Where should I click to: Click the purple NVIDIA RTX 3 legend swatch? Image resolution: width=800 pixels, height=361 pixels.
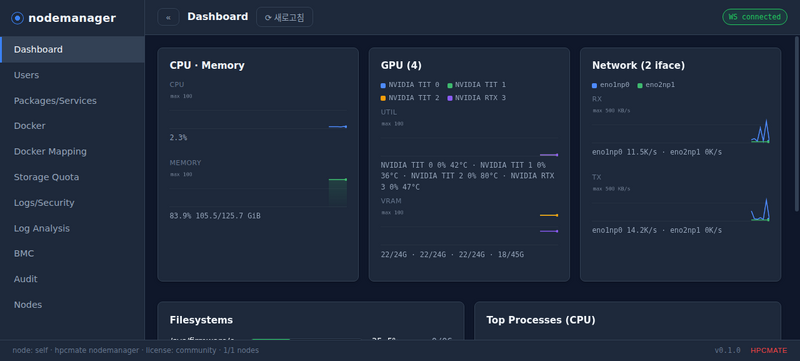450,98
